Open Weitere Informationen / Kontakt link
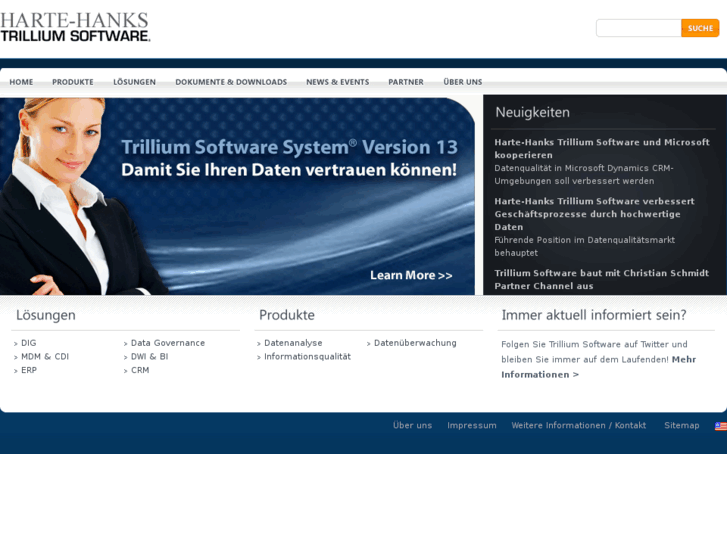 click(x=579, y=425)
